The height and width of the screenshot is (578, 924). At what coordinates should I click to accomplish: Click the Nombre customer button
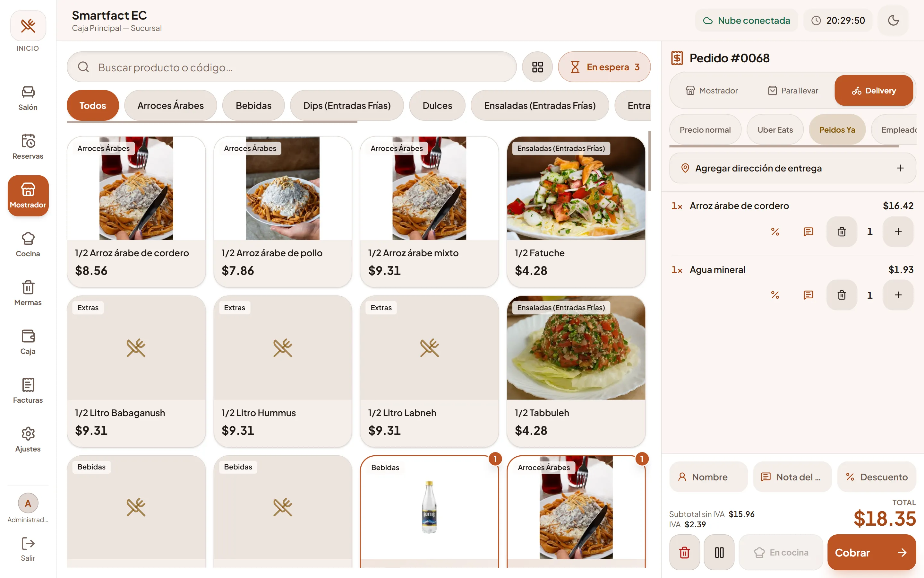pyautogui.click(x=708, y=477)
